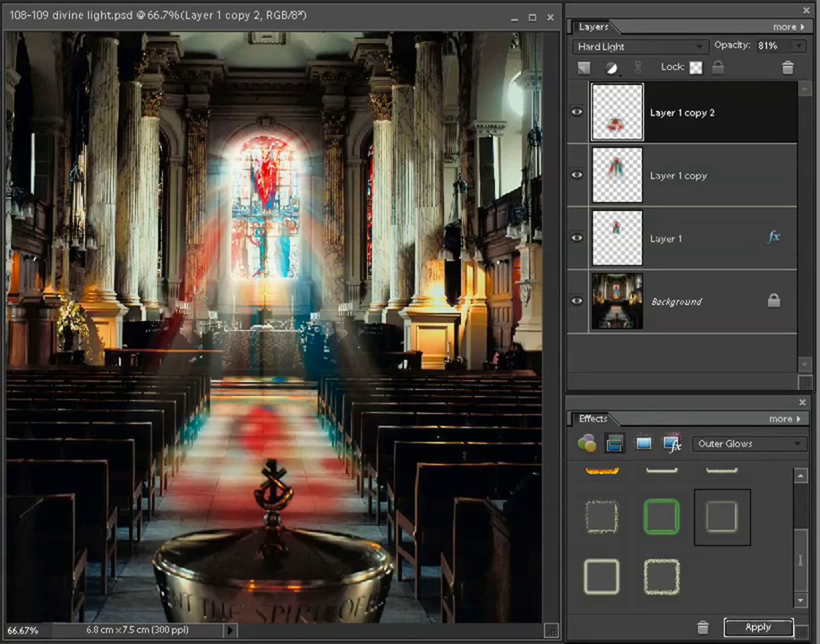Toggle visibility of the Background layer
820x644 pixels.
point(577,301)
